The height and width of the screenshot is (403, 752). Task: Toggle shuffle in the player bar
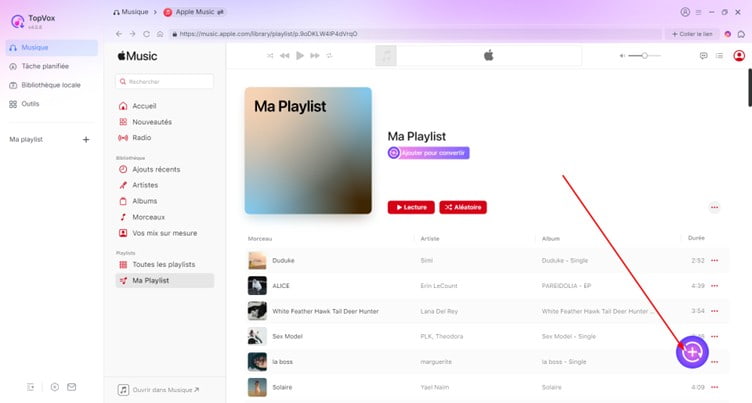tap(270, 56)
